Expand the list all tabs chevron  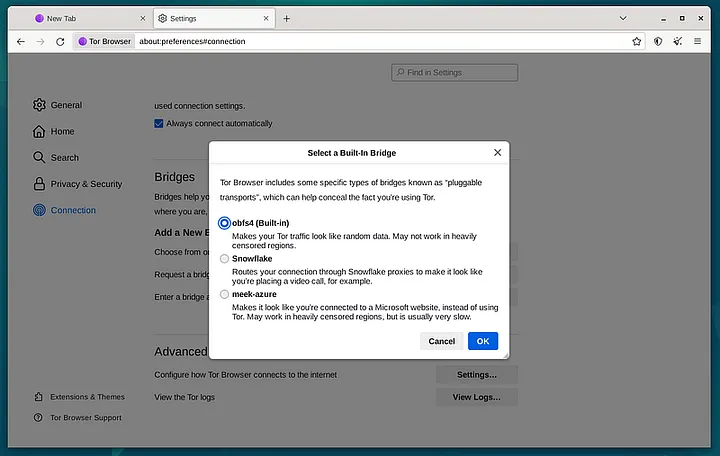623,18
